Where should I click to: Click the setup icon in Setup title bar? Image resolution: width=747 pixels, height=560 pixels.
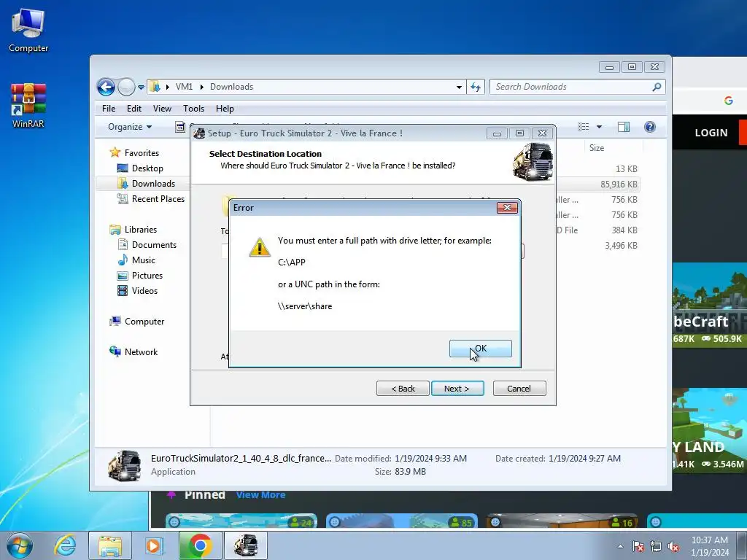point(199,133)
